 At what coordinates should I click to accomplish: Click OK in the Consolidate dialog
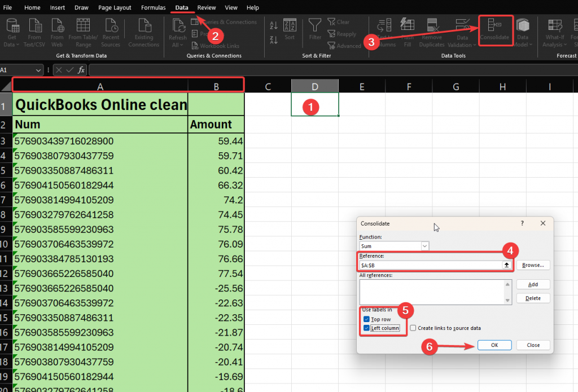click(x=494, y=345)
